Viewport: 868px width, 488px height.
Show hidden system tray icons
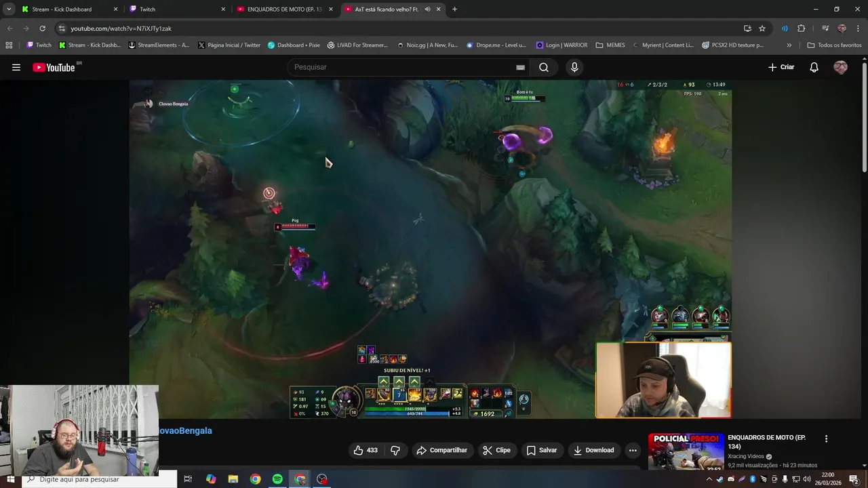click(x=709, y=479)
